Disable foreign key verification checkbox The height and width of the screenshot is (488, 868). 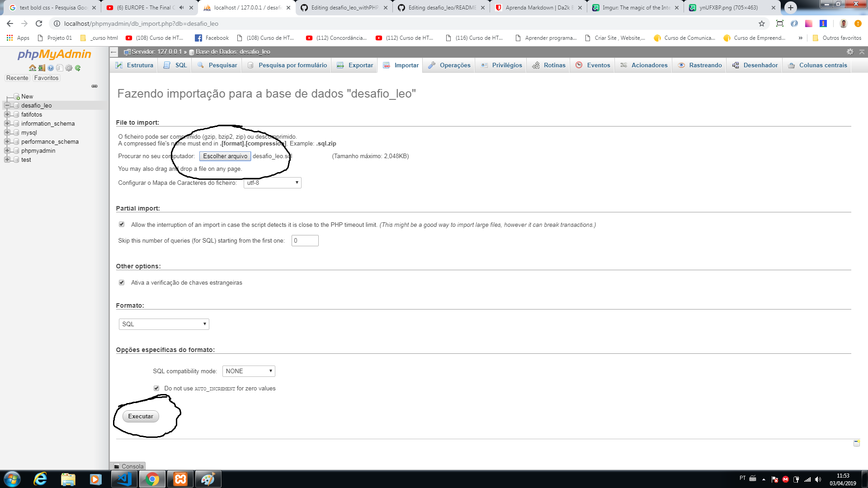point(122,282)
